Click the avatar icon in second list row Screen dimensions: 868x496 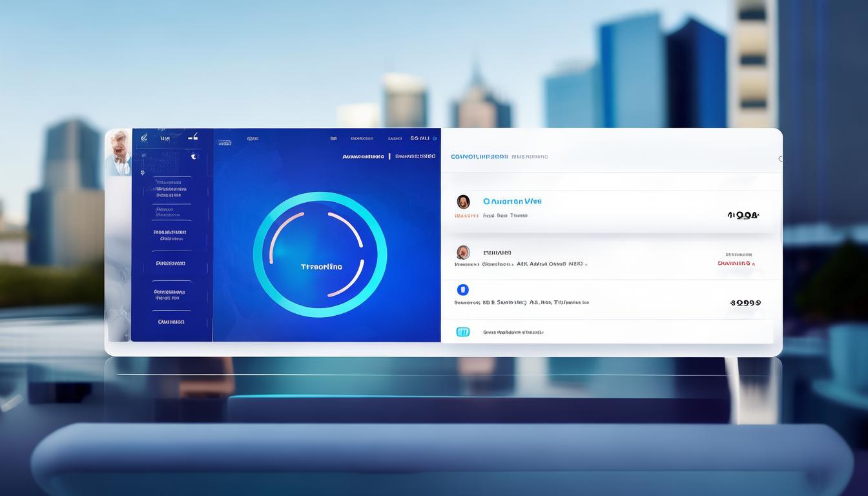point(463,253)
